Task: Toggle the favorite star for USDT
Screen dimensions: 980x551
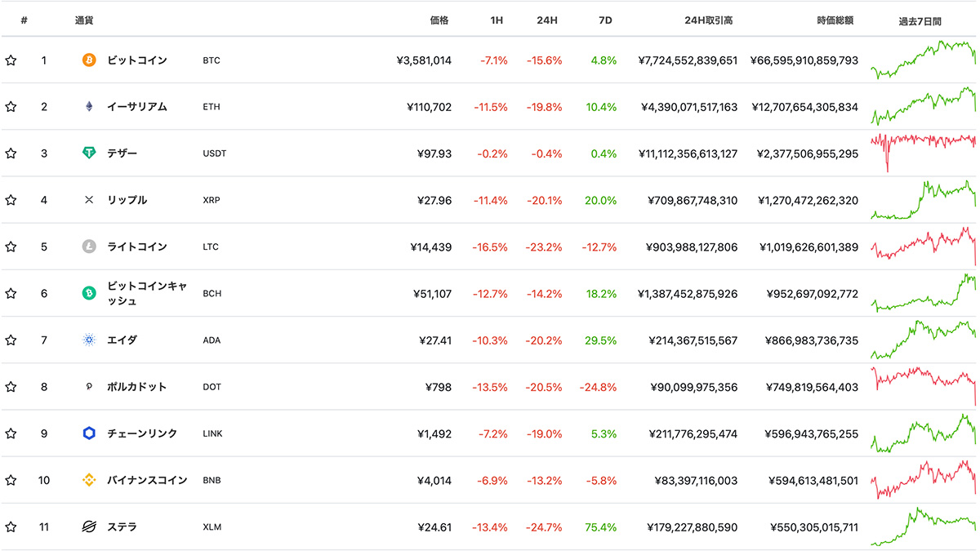Action: 11,153
